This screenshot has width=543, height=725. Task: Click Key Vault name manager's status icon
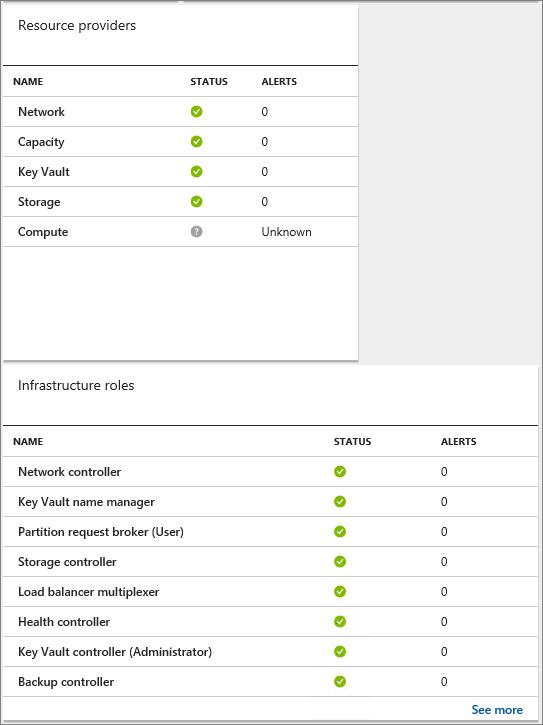(x=340, y=502)
